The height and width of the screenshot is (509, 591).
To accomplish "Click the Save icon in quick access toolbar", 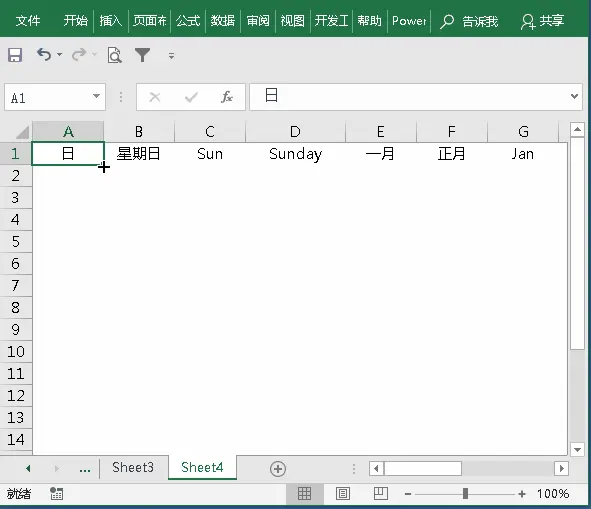I will point(15,55).
